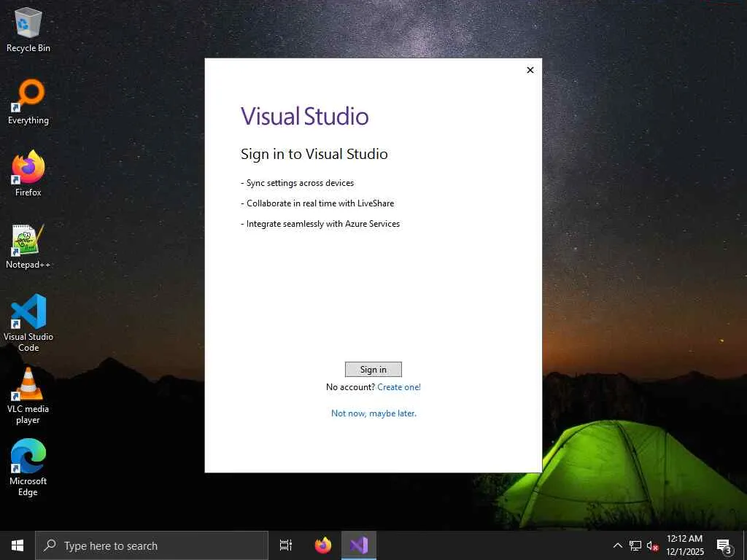747x560 pixels.
Task: Open the Recycle Bin desktop icon
Action: (x=28, y=29)
